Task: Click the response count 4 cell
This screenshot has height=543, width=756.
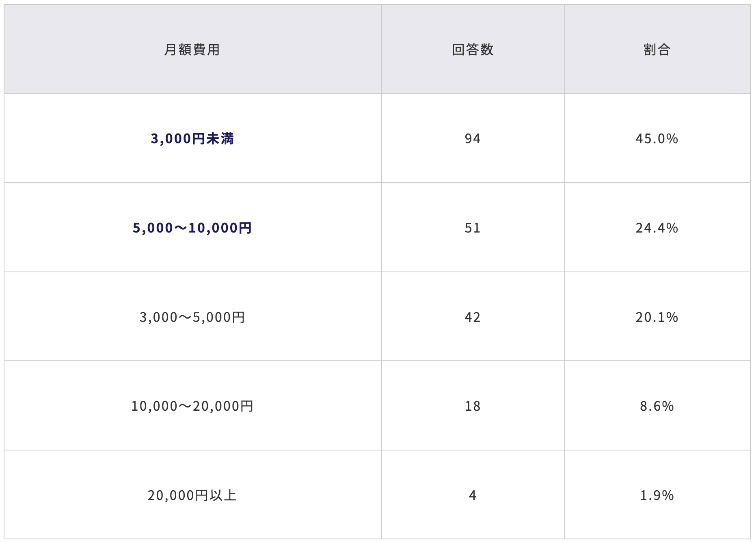Action: tap(473, 495)
